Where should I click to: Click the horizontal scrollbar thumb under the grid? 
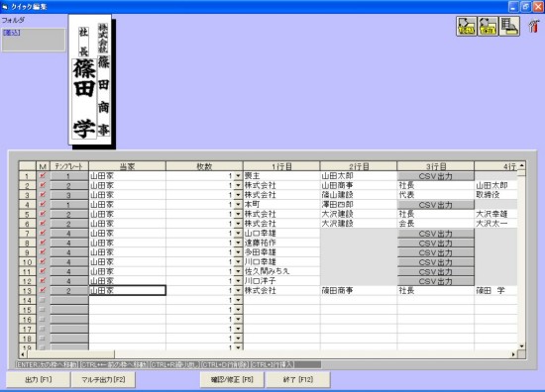(70, 354)
